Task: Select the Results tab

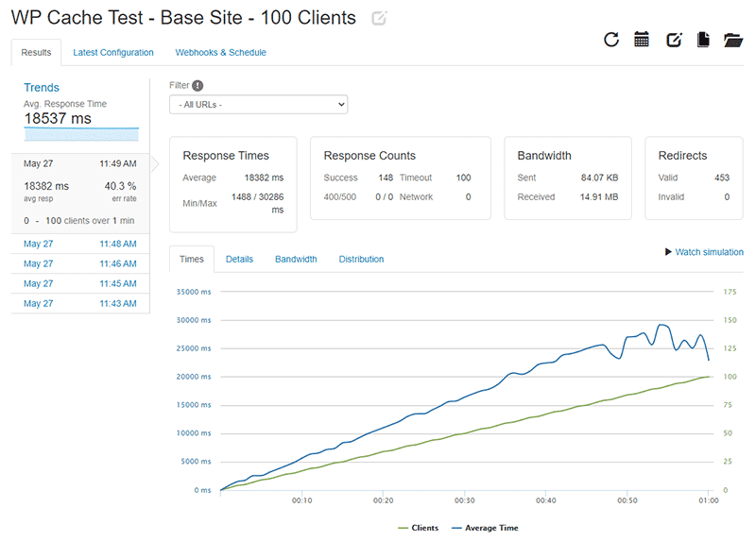Action: tap(36, 53)
